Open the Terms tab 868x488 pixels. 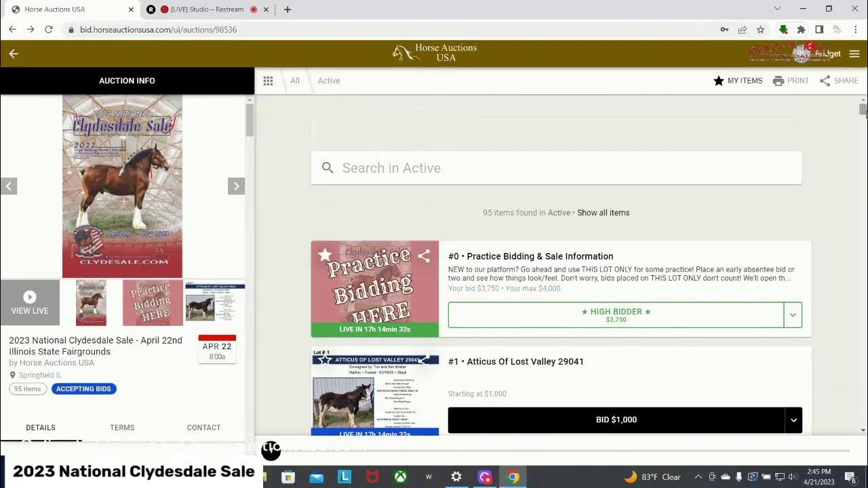pos(122,428)
